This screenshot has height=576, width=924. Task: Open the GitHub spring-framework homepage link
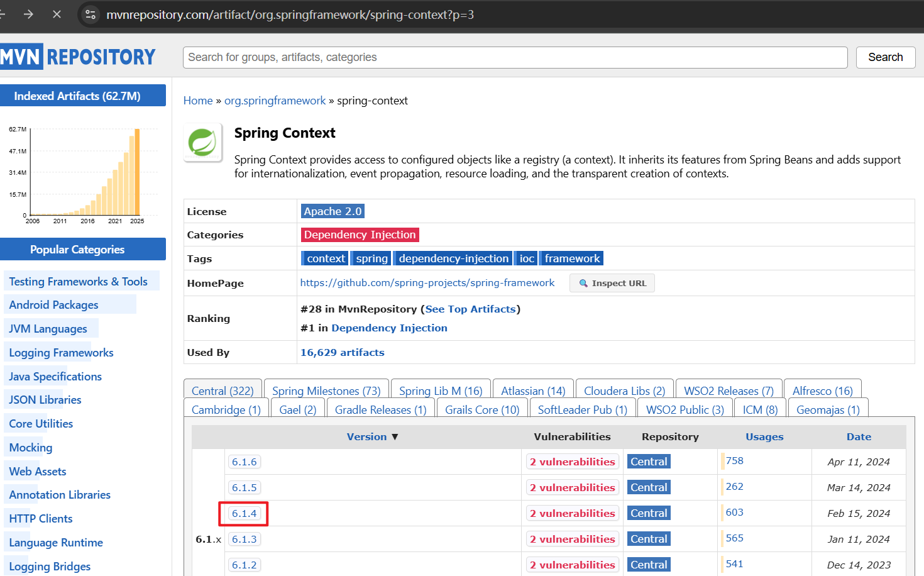pos(427,283)
